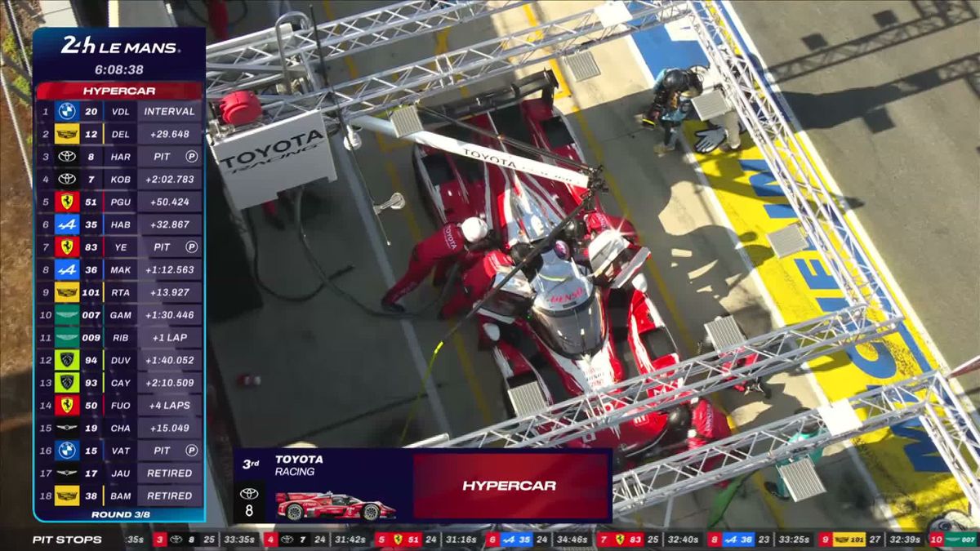Click the 32:40s pit time in ticker

[x=683, y=540]
